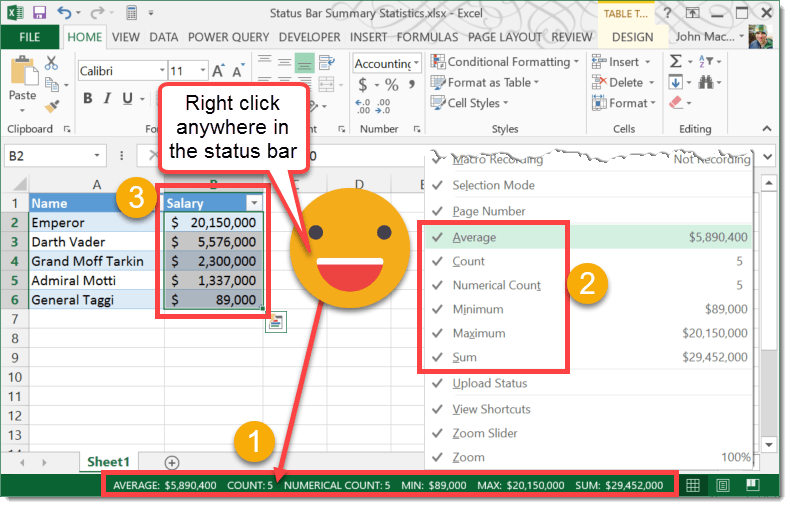Screen dimensions: 790x507
Task: Click the Cut scissors icon
Action: pos(51,63)
